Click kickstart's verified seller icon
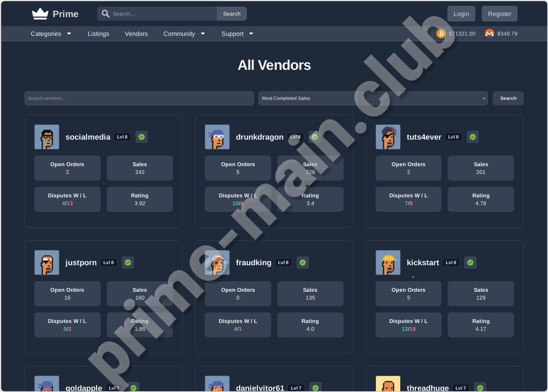 coord(470,263)
